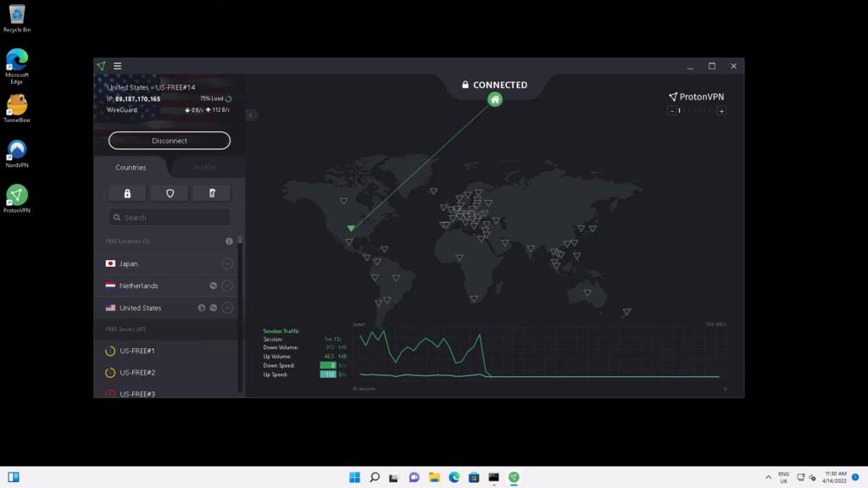Click load indicator of US-FREE#2

110,373
